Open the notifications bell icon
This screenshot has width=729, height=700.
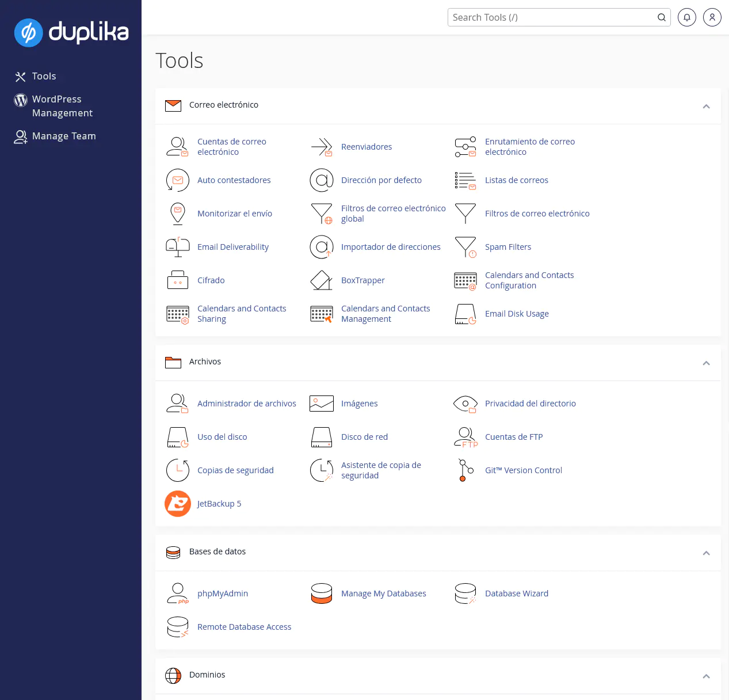686,17
